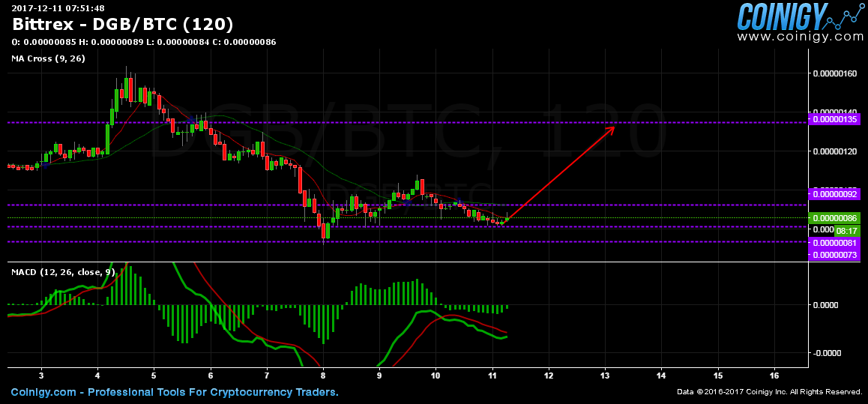The width and height of the screenshot is (868, 404).
Task: Click date axis label "3"
Action: coord(41,376)
